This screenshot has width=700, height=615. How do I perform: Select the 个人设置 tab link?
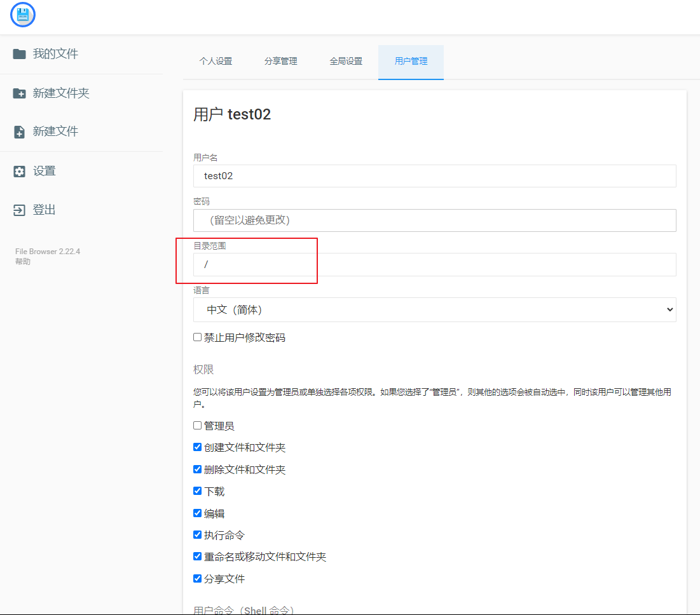[x=216, y=62]
